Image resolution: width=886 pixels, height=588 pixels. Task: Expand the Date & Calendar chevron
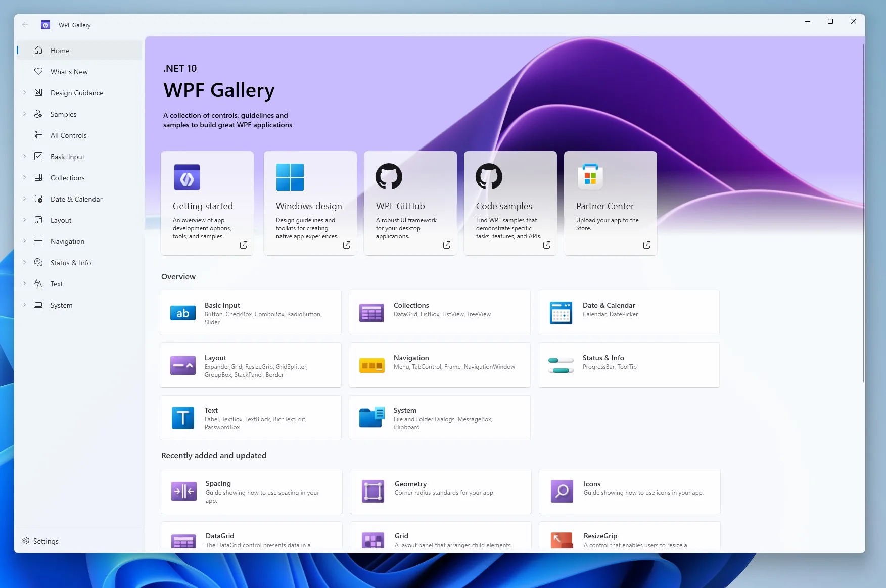pos(24,199)
